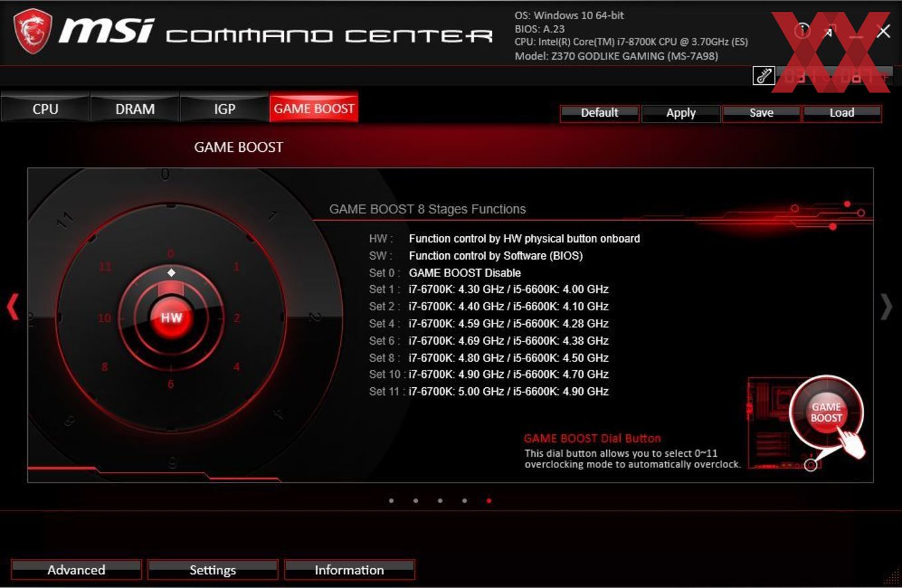The width and height of the screenshot is (902, 588).
Task: Select red stage 1 on inner dial
Action: [236, 267]
